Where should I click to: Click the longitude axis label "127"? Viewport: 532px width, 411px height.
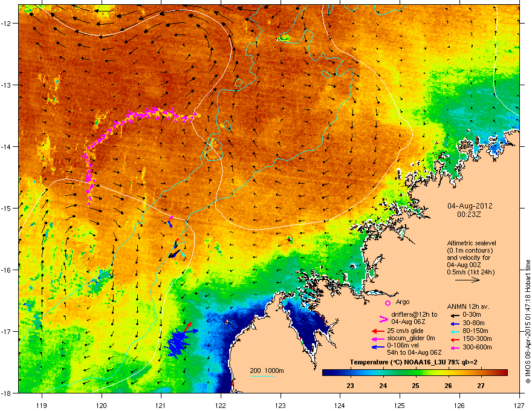(519, 405)
